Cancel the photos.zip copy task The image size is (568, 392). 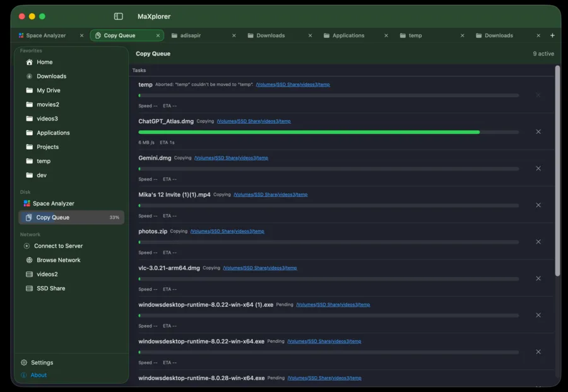[x=538, y=242]
